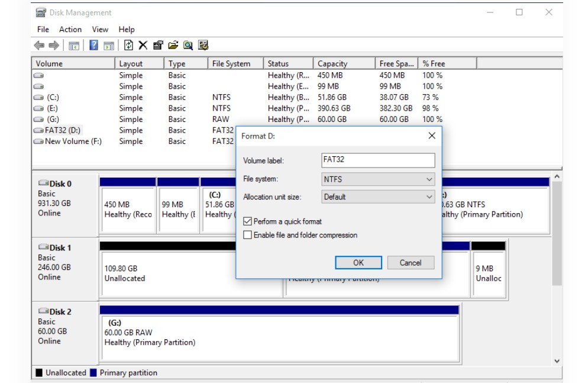Click the drive icon of the (G:) volume row

pyautogui.click(x=38, y=120)
